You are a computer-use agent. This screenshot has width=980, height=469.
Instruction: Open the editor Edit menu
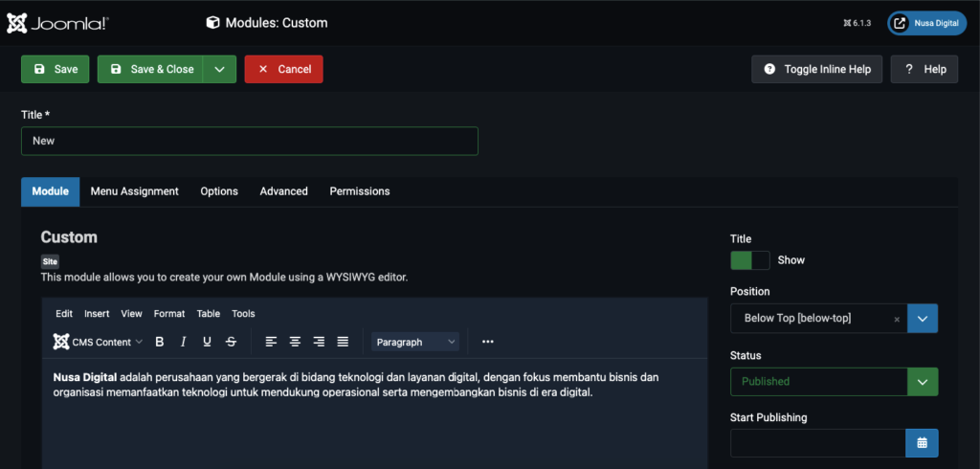click(x=64, y=314)
